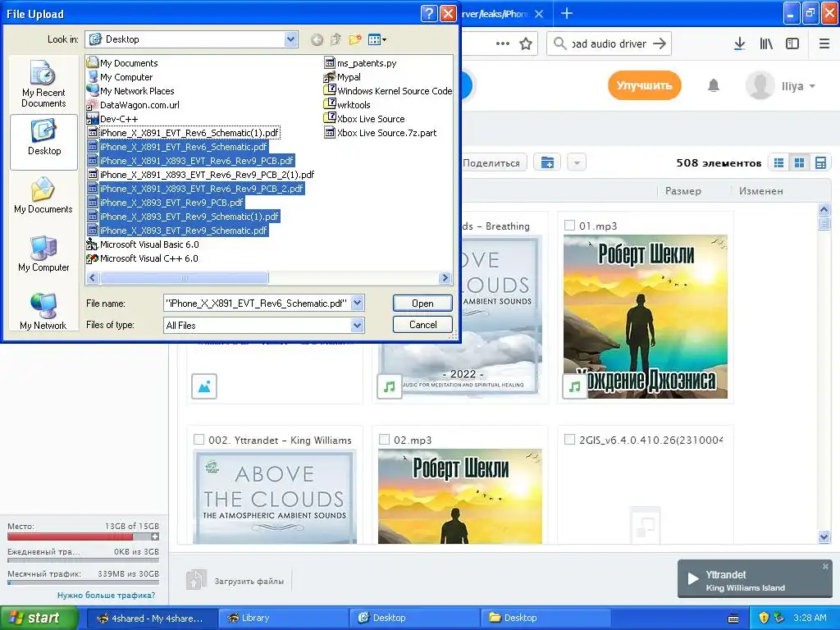Click the Cancel button
This screenshot has width=840, height=630.
(422, 325)
